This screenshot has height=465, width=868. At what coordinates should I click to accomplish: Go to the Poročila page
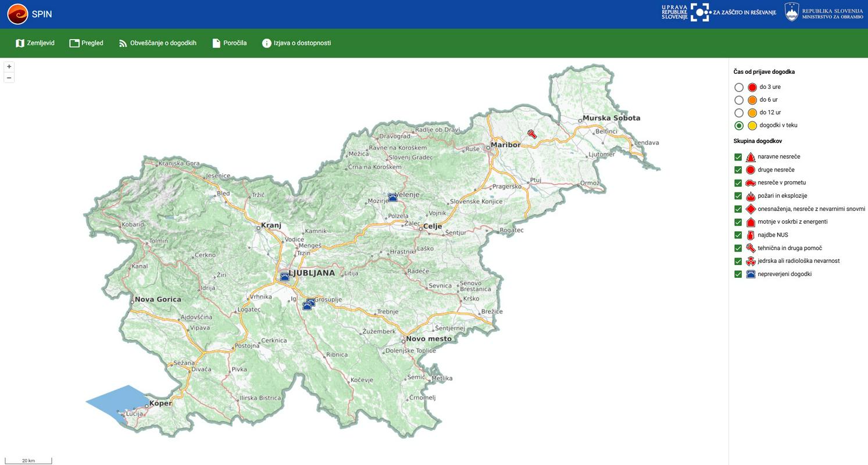(x=229, y=43)
